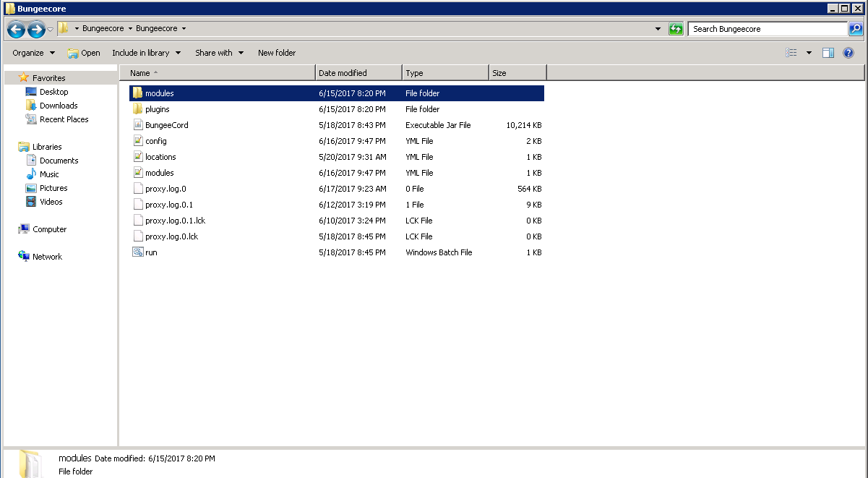Select the BungeeCord jar file

pyautogui.click(x=166, y=125)
